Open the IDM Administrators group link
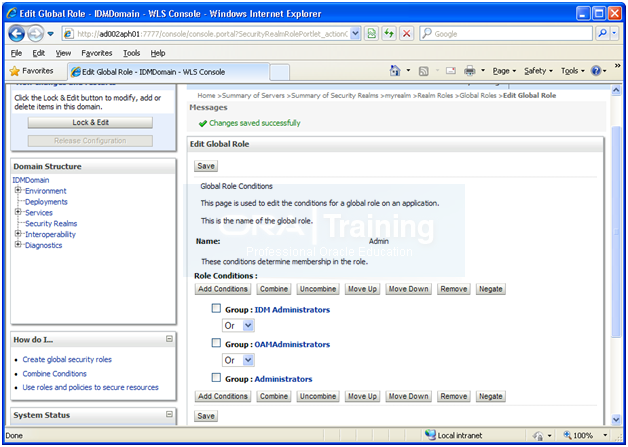Viewport: 628px width, 447px height. click(x=292, y=310)
